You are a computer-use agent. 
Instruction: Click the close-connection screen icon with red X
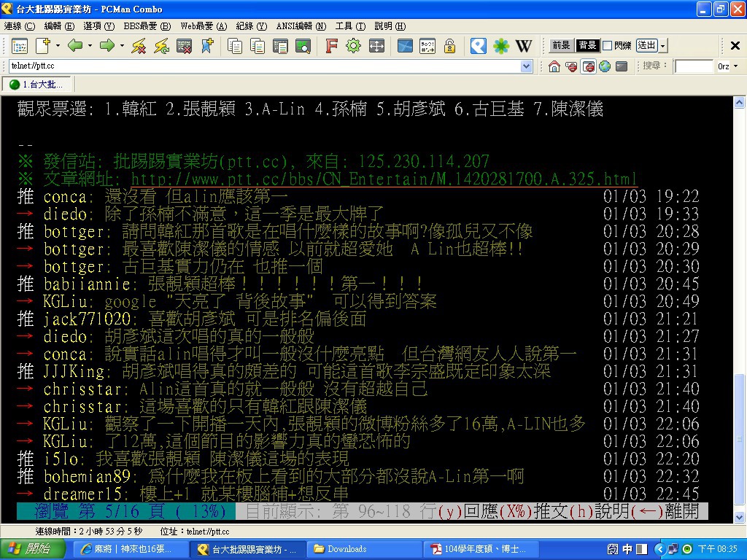tap(184, 46)
